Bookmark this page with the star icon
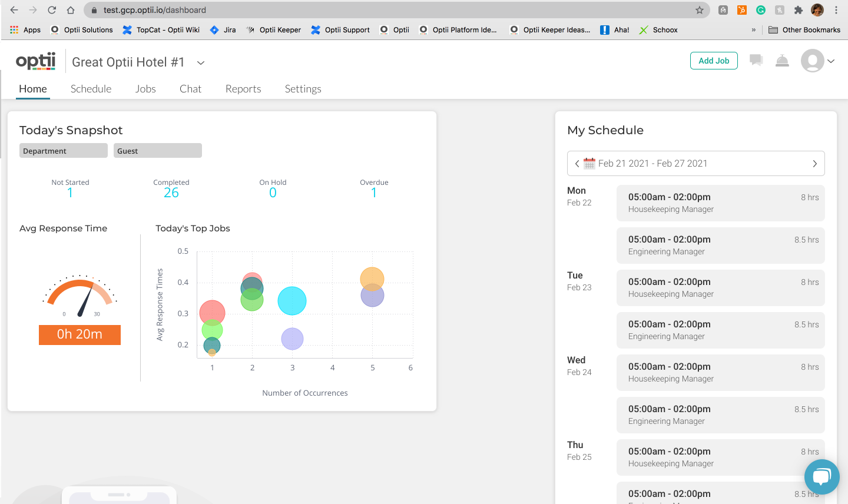 pyautogui.click(x=700, y=10)
